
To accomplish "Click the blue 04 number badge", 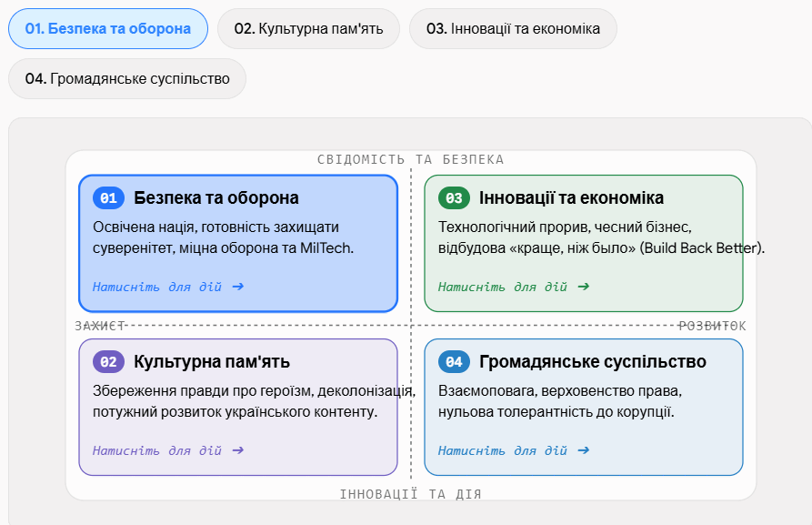I will point(454,362).
